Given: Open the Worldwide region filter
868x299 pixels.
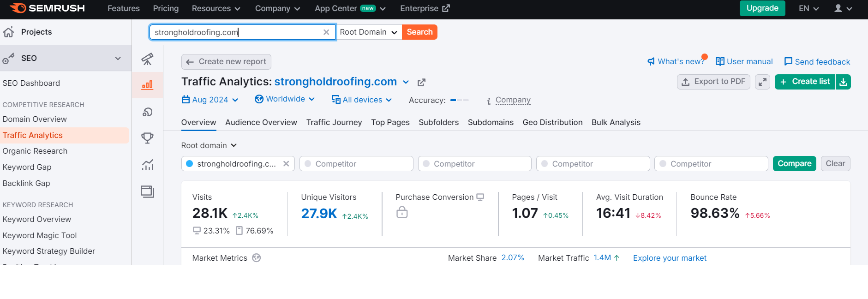Looking at the screenshot, I should pos(285,99).
